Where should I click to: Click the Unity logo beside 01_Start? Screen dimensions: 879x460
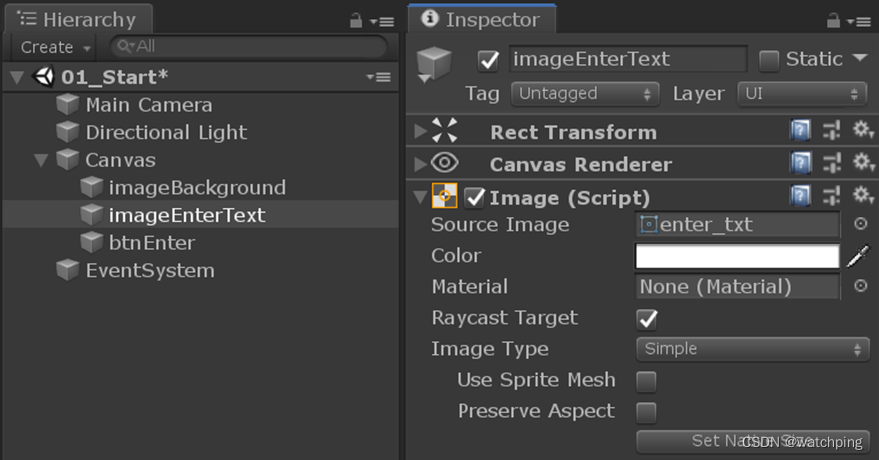tap(44, 77)
